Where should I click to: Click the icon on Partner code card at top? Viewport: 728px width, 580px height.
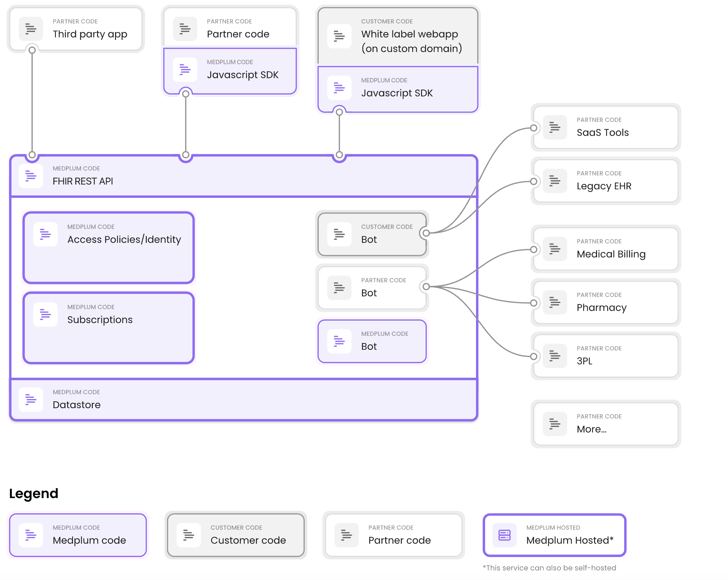coord(185,29)
